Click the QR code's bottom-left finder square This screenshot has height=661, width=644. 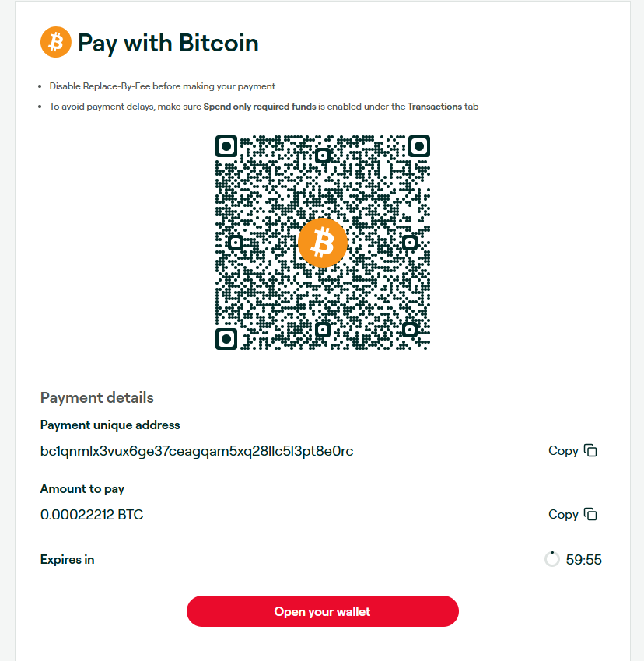[226, 339]
